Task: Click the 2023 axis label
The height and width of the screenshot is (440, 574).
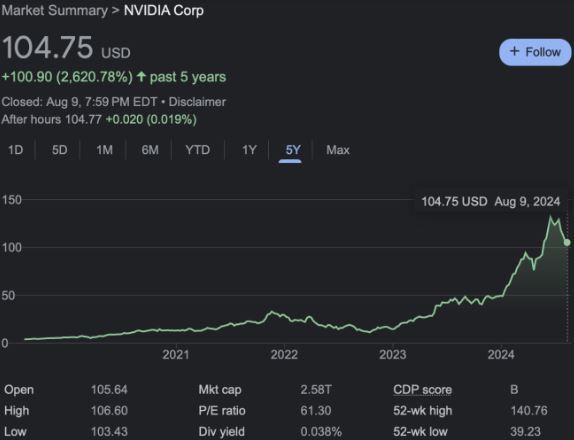Action: (x=392, y=354)
